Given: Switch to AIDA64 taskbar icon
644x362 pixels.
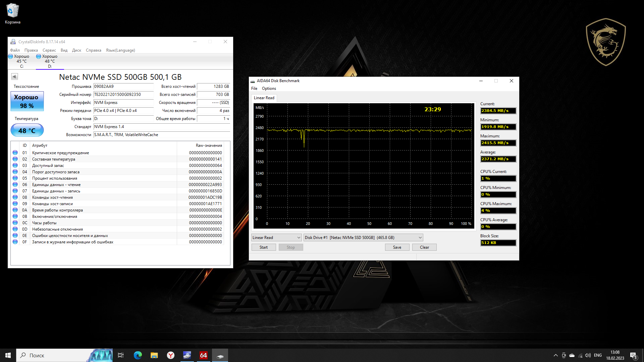Looking at the screenshot, I should coord(204,355).
